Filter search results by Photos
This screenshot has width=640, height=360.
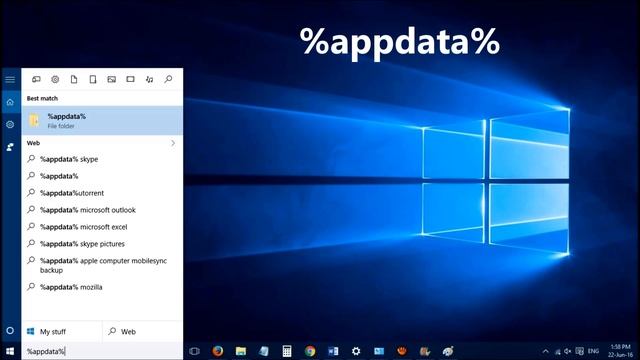pyautogui.click(x=111, y=79)
